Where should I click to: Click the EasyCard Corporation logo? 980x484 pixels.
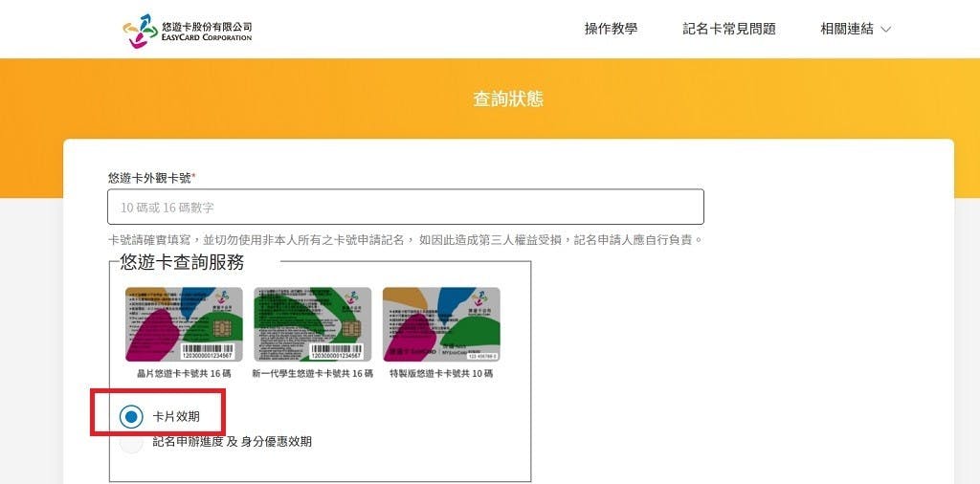tap(188, 30)
